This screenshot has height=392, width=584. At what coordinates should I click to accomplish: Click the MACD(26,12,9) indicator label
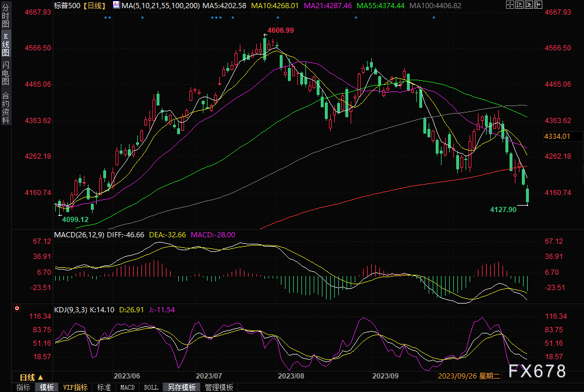(79, 234)
